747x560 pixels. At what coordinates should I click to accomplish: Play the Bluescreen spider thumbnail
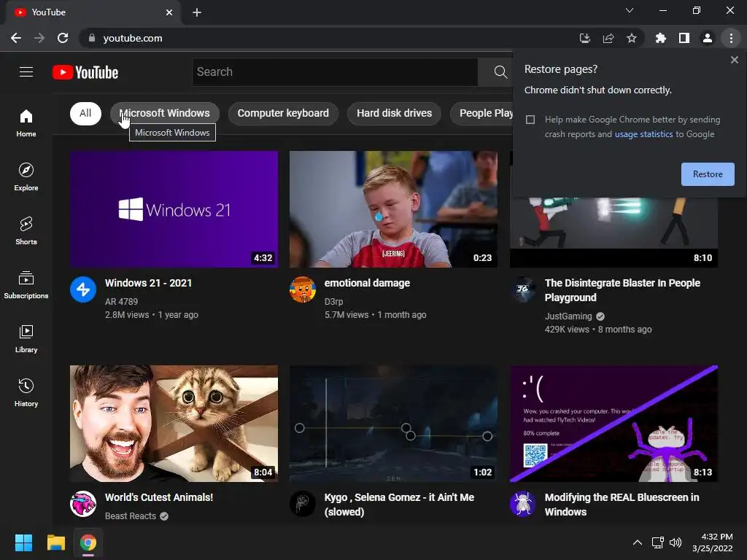[614, 424]
